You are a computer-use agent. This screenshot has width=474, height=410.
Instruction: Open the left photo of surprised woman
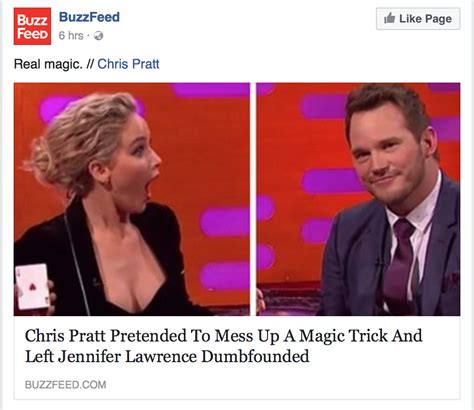point(132,199)
